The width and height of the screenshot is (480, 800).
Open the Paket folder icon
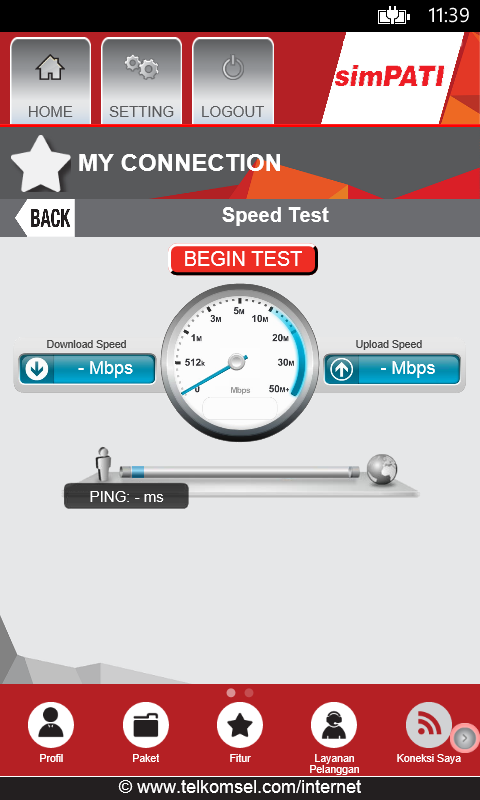146,724
